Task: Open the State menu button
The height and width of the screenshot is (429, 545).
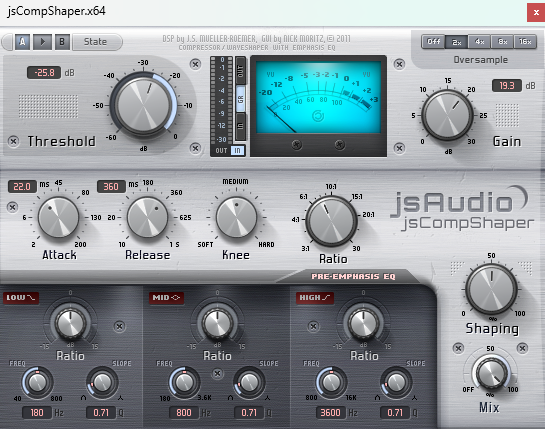Action: [97, 42]
